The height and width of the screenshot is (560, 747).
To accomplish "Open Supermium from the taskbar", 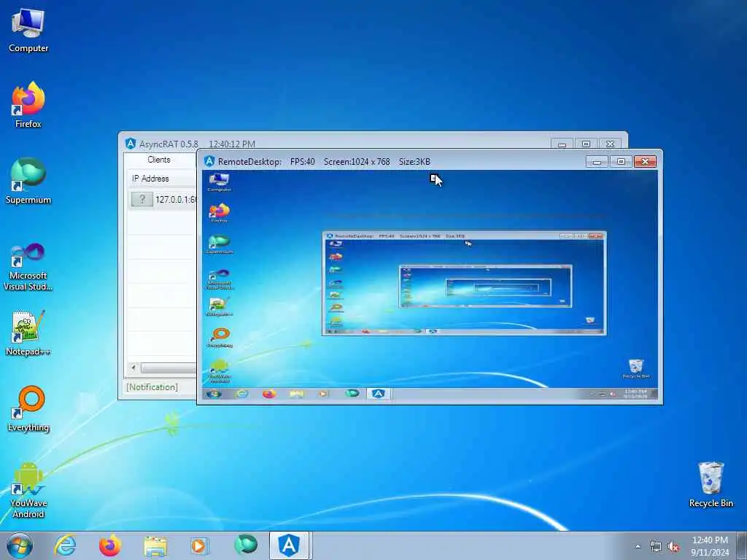I will coord(246,545).
